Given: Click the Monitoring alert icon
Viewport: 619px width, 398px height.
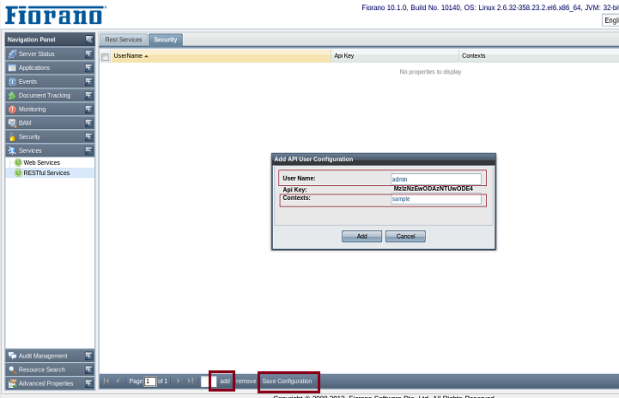Looking at the screenshot, I should coord(12,109).
